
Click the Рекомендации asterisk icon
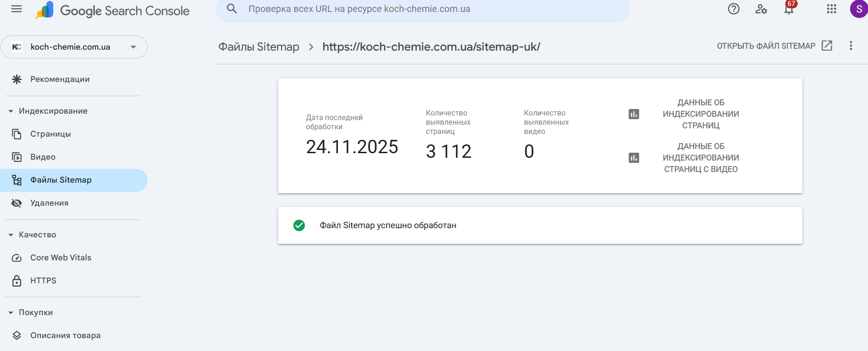pos(17,79)
